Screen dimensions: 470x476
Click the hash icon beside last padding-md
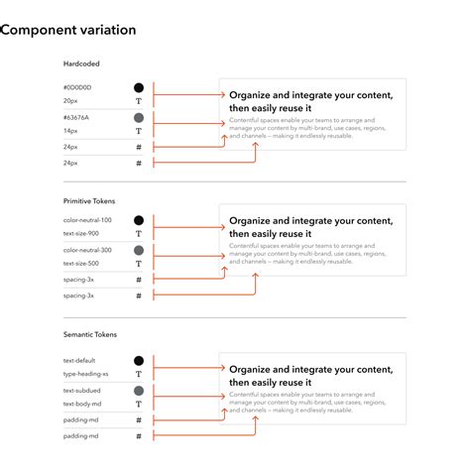point(139,436)
